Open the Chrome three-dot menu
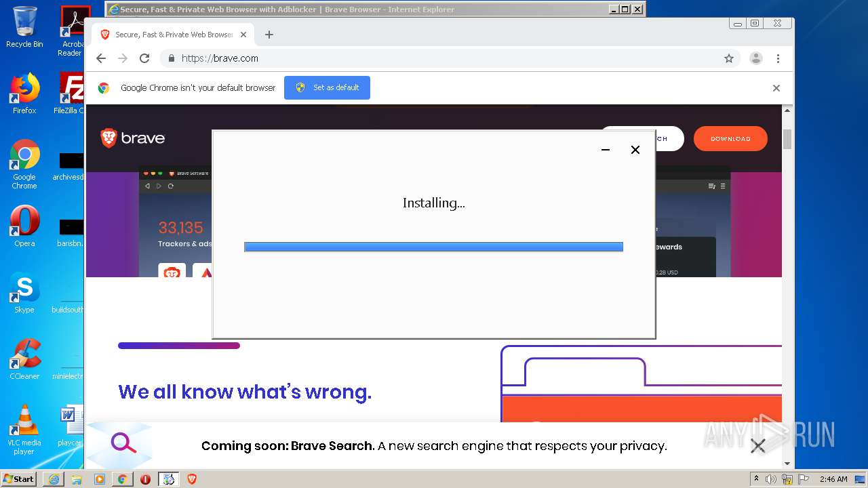This screenshot has width=868, height=488. coord(778,58)
